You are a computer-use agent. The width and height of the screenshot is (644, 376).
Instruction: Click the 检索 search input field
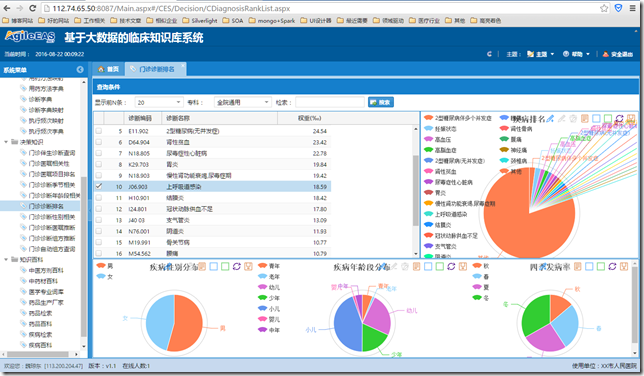pos(330,102)
